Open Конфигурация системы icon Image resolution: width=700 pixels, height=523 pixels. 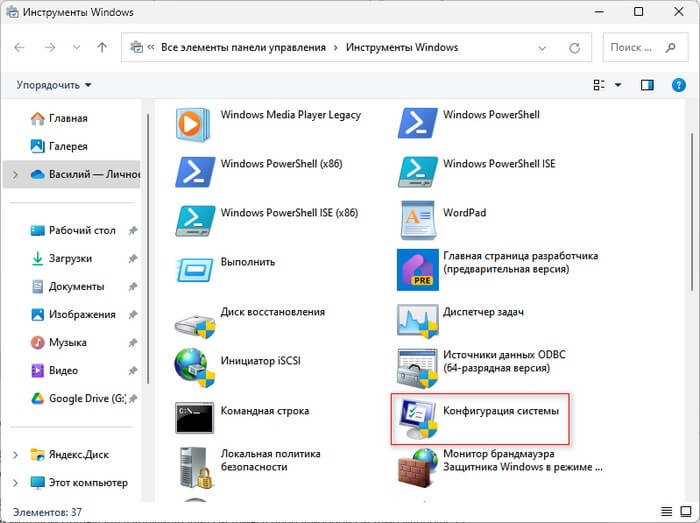click(x=417, y=419)
